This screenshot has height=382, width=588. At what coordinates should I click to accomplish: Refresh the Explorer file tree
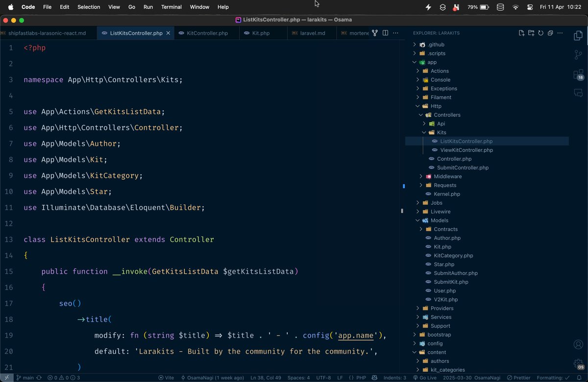[x=540, y=33]
